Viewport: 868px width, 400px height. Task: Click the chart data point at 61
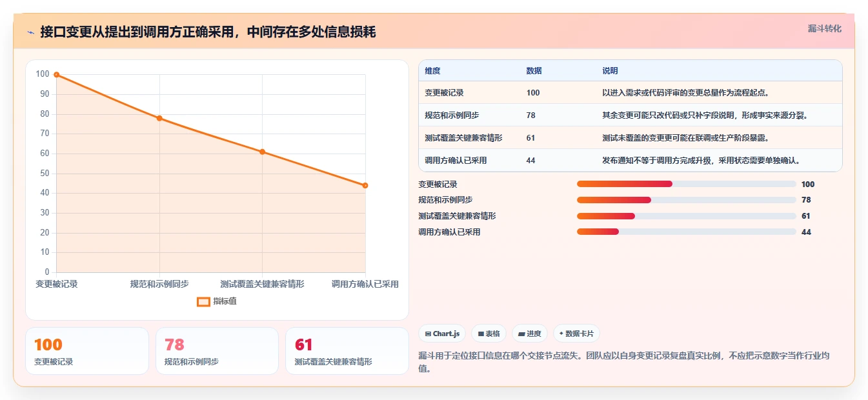click(262, 152)
